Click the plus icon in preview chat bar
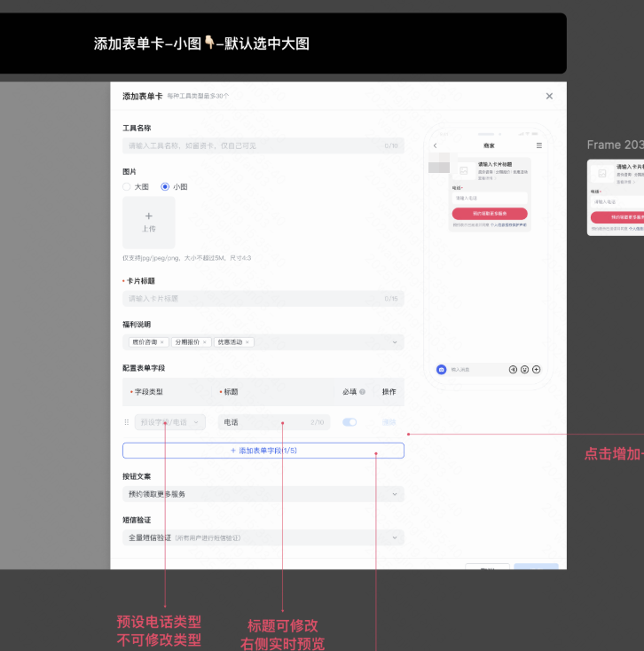644x651 pixels. click(537, 370)
